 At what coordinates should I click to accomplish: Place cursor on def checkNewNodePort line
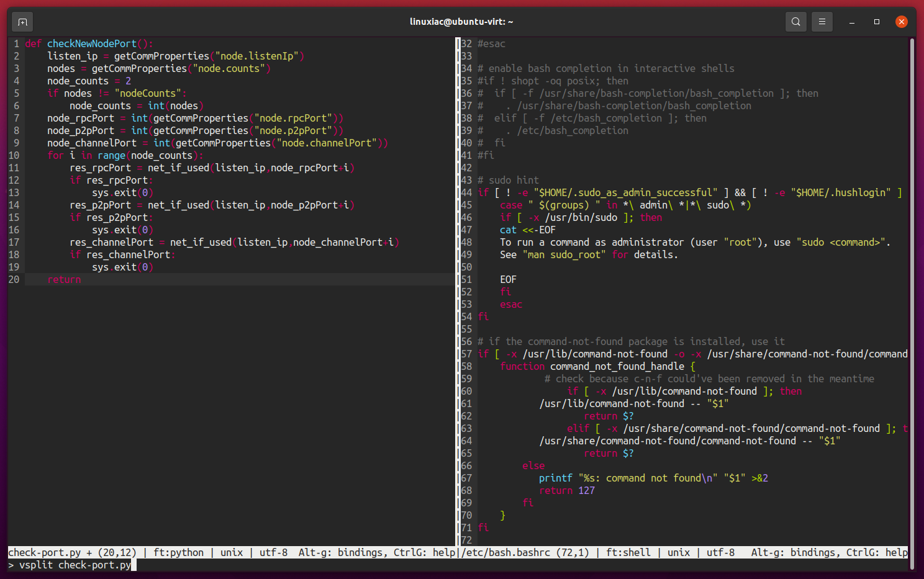click(89, 43)
